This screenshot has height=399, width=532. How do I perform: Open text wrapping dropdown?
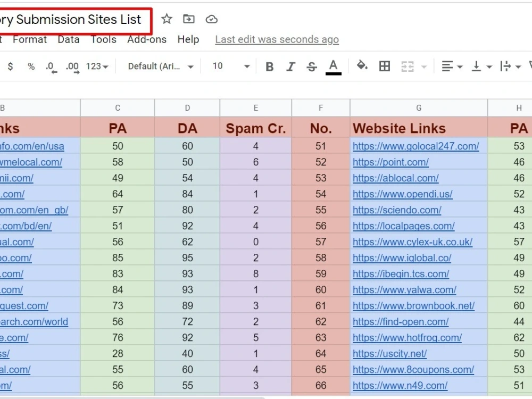point(510,66)
